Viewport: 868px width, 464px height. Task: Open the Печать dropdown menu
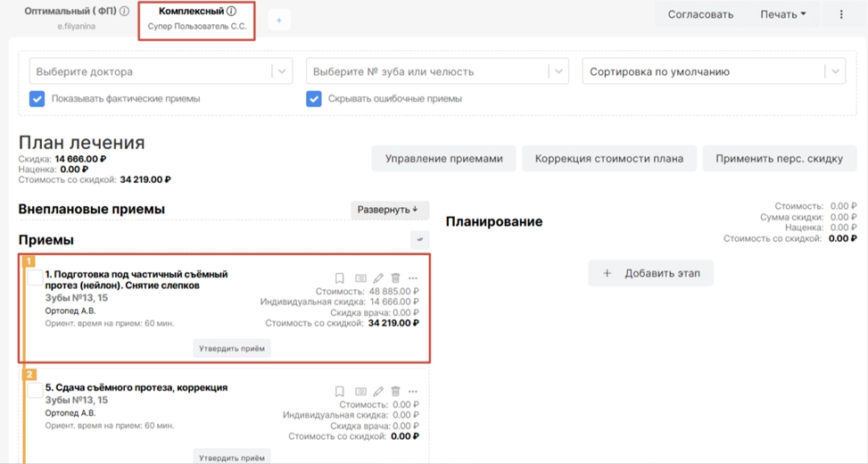(x=782, y=14)
